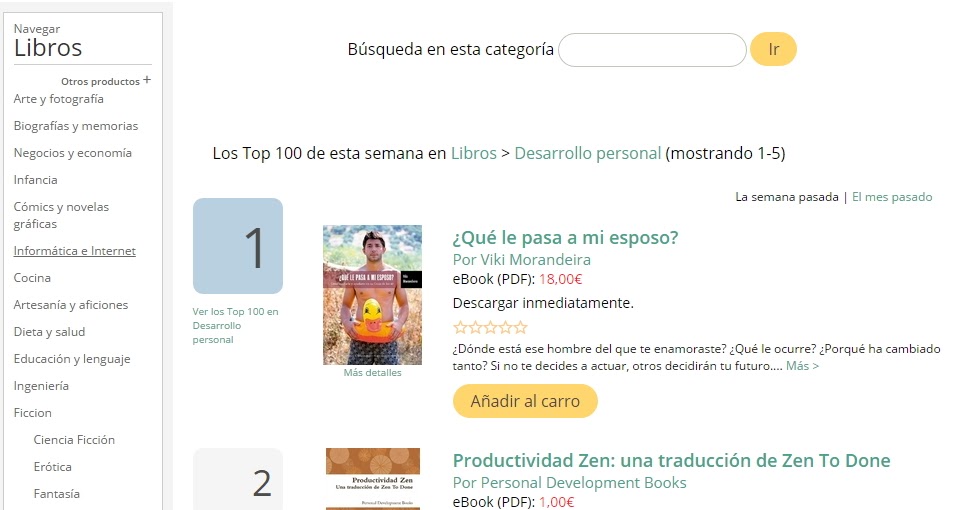Click the Libros breadcrumb link
Screen dimensions: 971x510
[x=474, y=153]
